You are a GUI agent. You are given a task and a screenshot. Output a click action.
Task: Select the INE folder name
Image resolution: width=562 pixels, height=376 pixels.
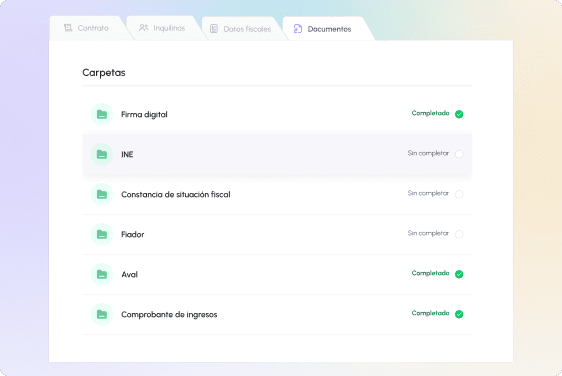coord(127,154)
